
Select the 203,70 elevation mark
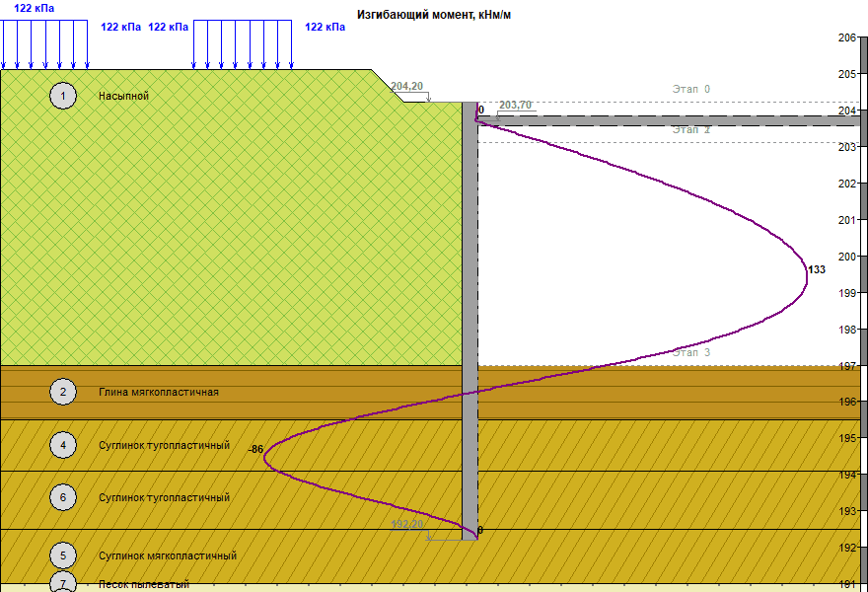click(515, 106)
